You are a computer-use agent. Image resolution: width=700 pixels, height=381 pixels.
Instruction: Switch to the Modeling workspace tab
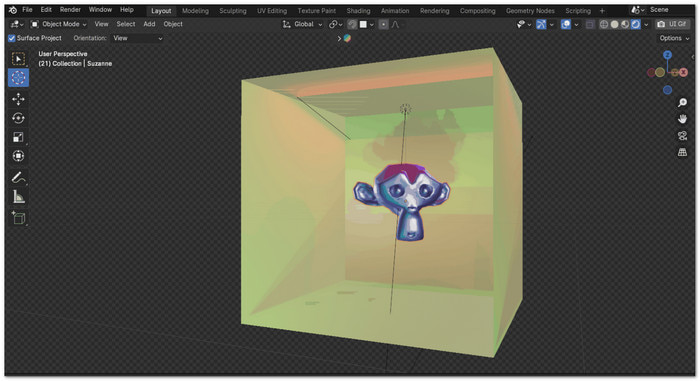click(x=195, y=11)
